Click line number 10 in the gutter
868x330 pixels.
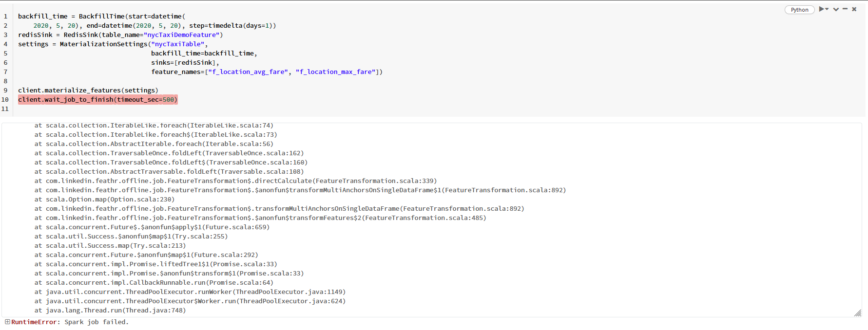(5, 100)
